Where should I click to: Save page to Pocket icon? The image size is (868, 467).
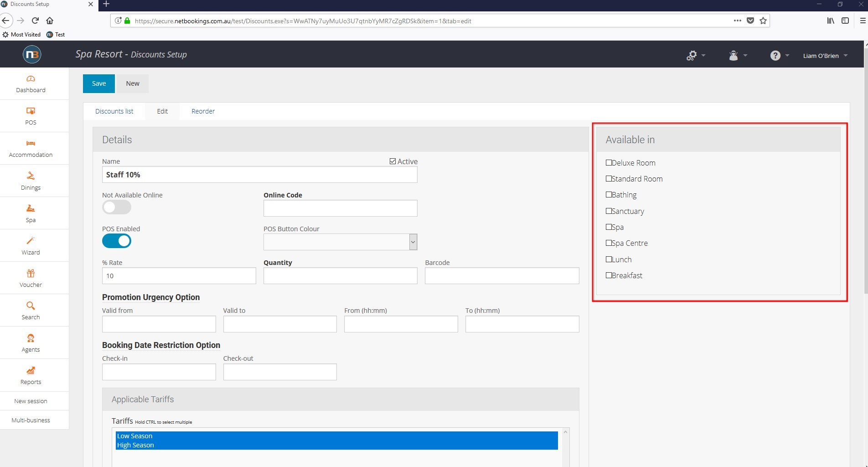(x=750, y=21)
